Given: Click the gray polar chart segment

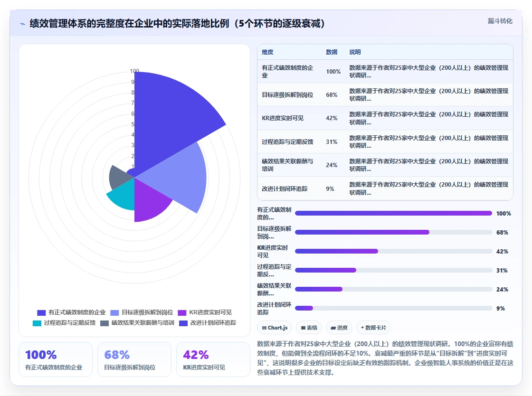Looking at the screenshot, I should coord(119,178).
